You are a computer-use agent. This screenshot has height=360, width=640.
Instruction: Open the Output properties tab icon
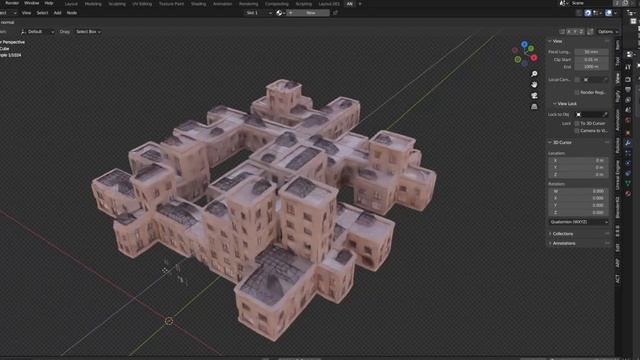(x=628, y=89)
